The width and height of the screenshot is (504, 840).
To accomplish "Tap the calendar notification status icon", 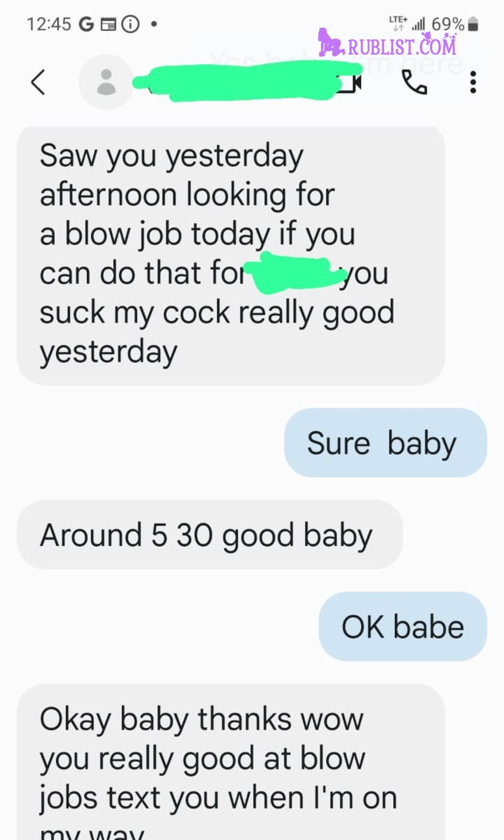I will (x=108, y=24).
